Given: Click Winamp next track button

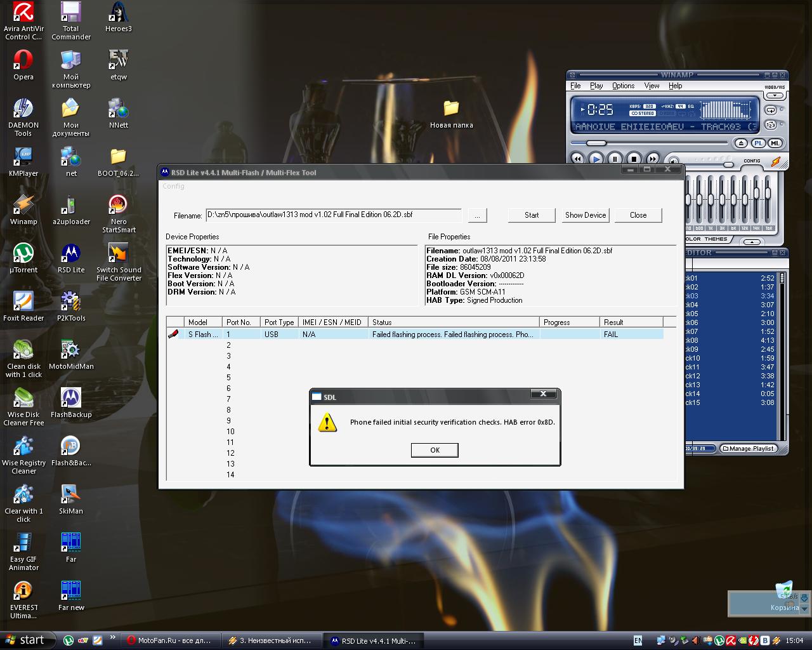Looking at the screenshot, I should point(653,159).
